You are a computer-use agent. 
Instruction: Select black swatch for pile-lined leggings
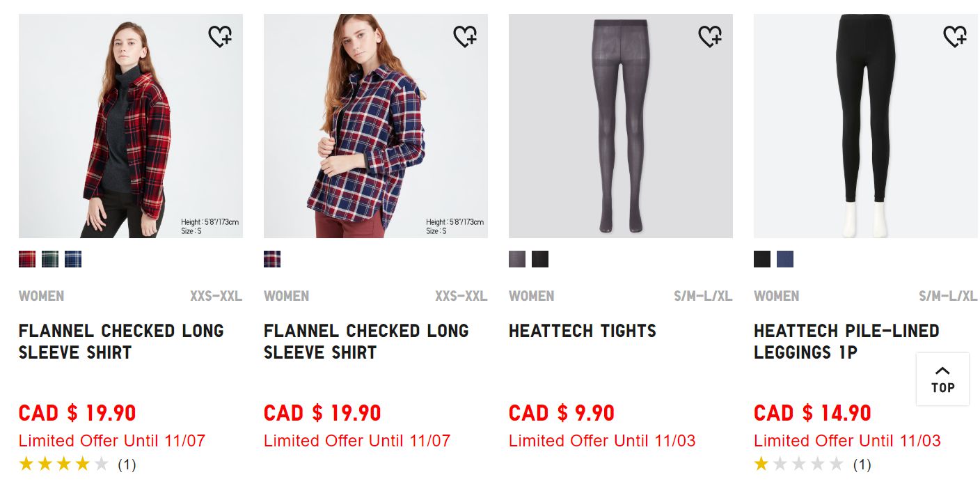click(762, 259)
